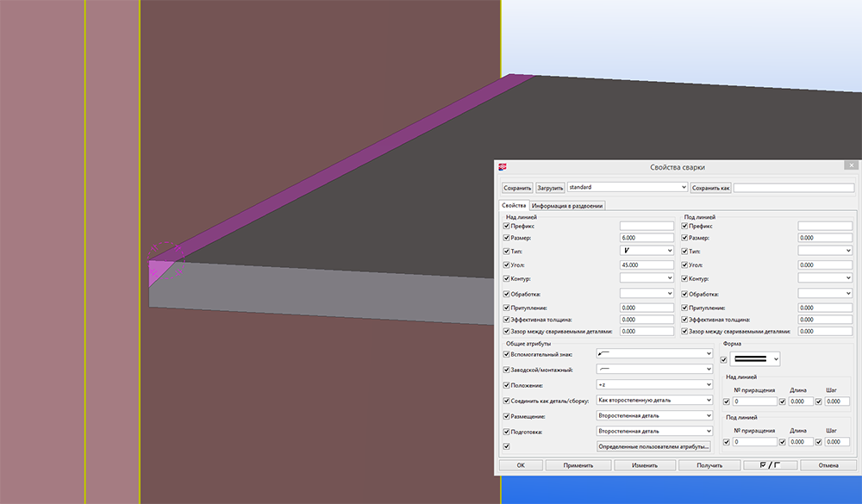Disable the Подготовка checkbox

pyautogui.click(x=507, y=432)
